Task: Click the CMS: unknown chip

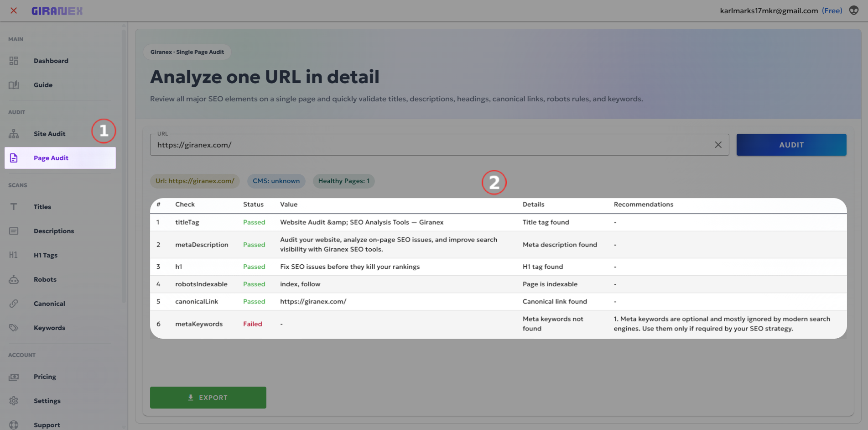Action: (276, 181)
